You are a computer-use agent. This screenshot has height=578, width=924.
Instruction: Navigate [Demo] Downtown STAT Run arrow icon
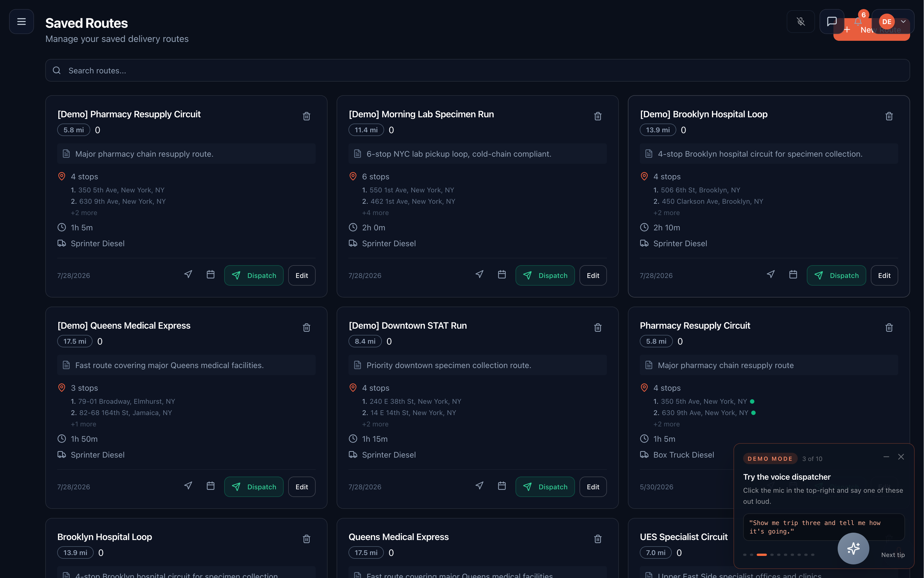pos(480,486)
